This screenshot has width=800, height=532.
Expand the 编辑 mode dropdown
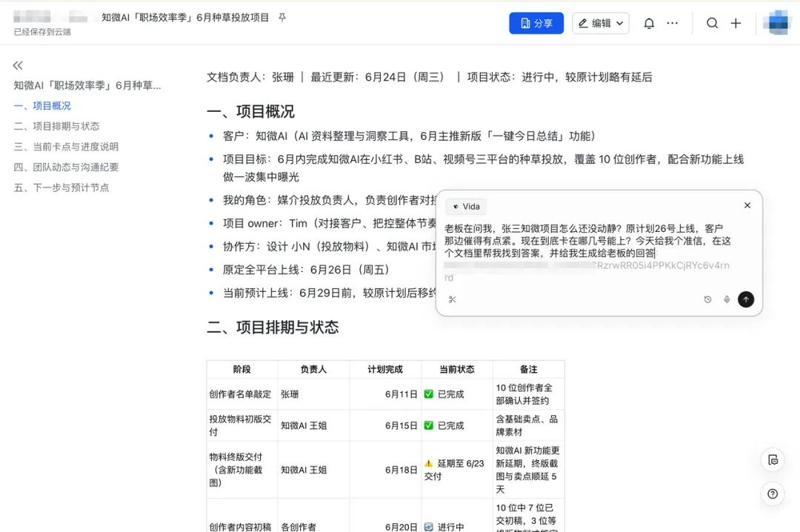601,23
